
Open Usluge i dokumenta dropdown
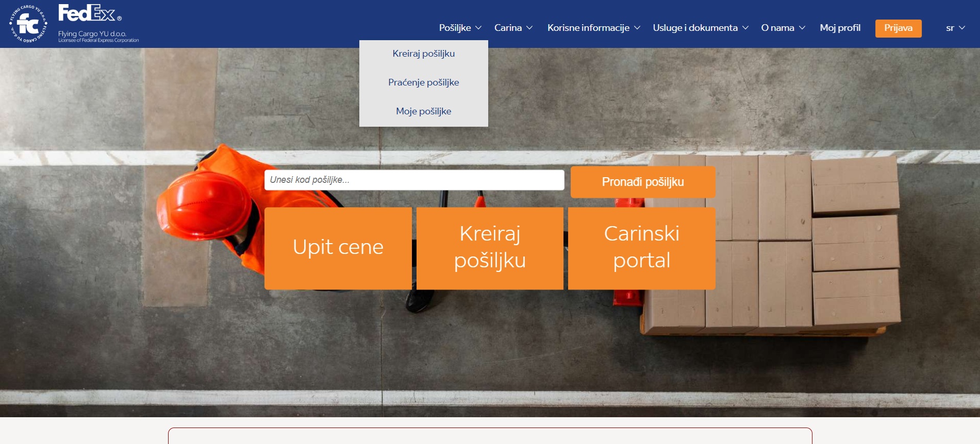tap(700, 28)
